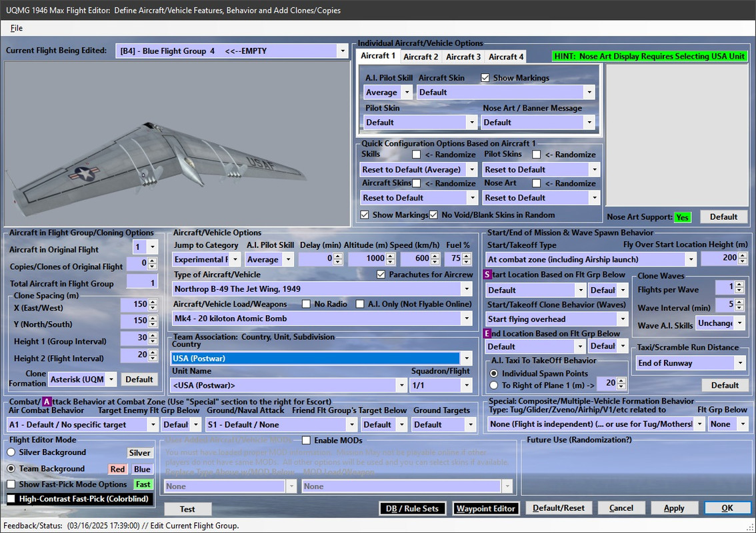This screenshot has width=756, height=533.
Task: Adjust Speed (km/h) stepper arrows
Action: (x=435, y=259)
